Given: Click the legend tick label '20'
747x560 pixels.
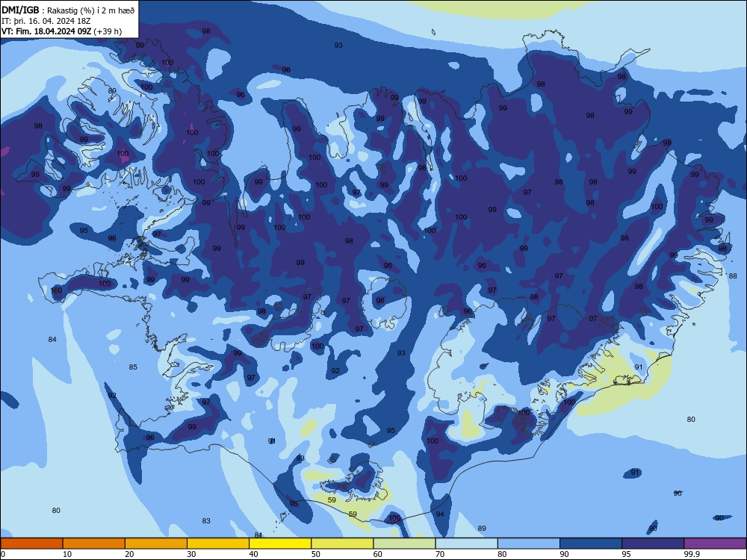Looking at the screenshot, I should 129,554.
